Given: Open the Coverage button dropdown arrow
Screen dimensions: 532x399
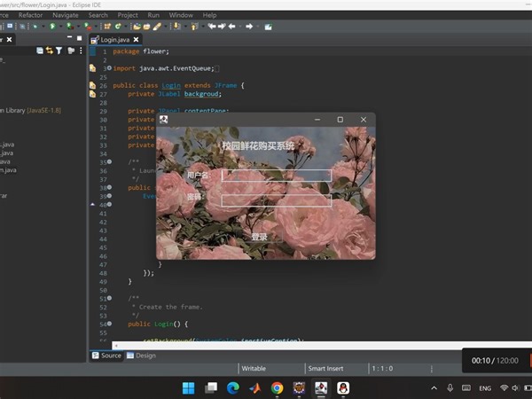Looking at the screenshot, I should click(x=78, y=27).
